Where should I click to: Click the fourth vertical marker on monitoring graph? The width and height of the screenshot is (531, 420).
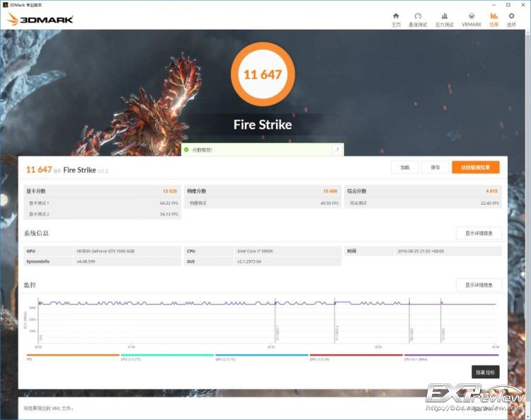pos(441,321)
